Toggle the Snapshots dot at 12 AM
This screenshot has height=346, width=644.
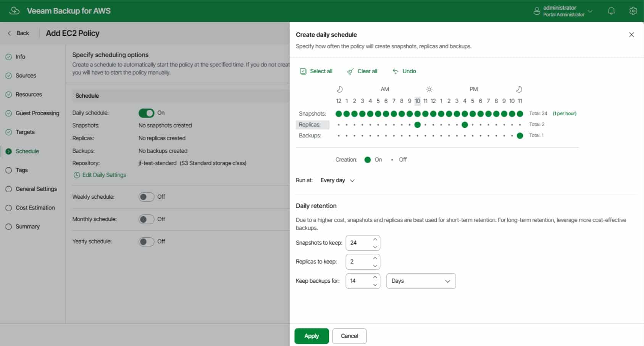[339, 114]
